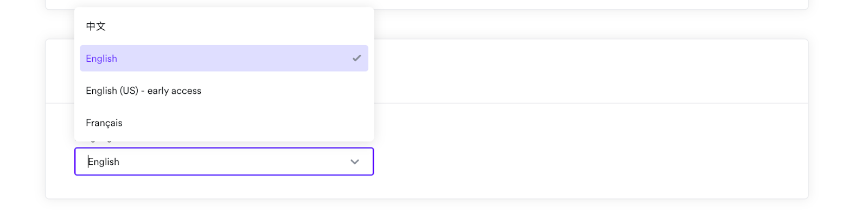
Task: Click the selected-item tick icon
Action: (356, 58)
